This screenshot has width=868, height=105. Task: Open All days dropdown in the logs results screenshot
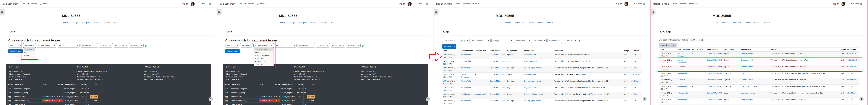pos(502,41)
